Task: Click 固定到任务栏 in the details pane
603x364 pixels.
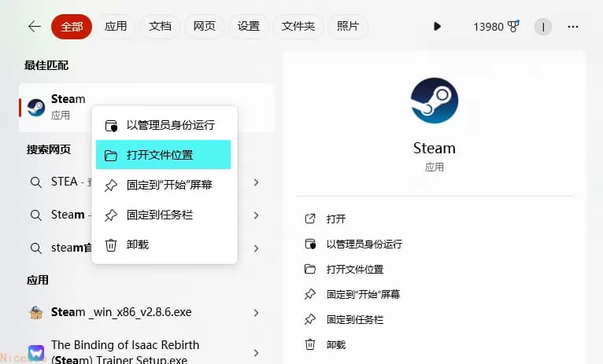Action: [x=354, y=319]
